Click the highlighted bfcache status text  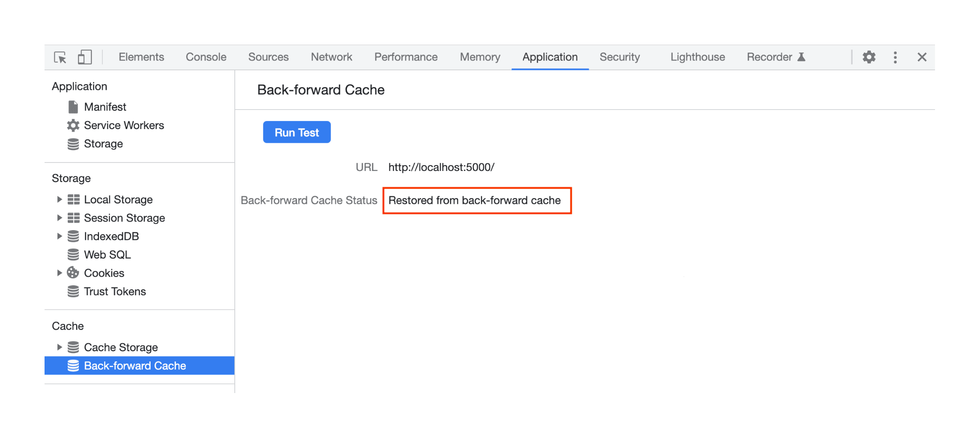pyautogui.click(x=474, y=200)
